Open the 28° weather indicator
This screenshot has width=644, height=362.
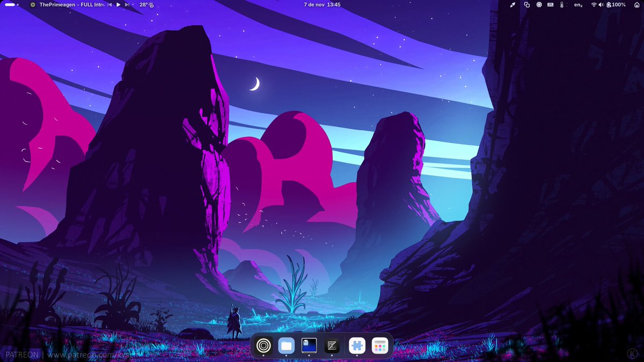[x=147, y=4]
